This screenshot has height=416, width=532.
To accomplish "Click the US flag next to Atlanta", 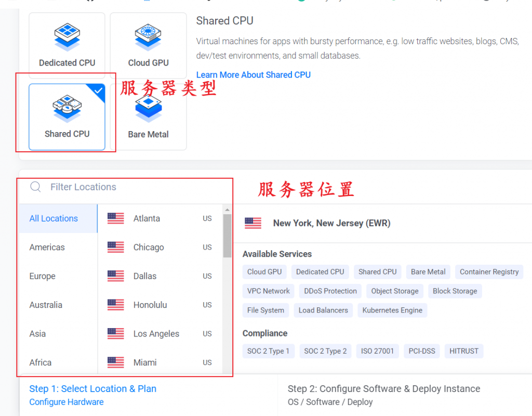I will point(116,218).
